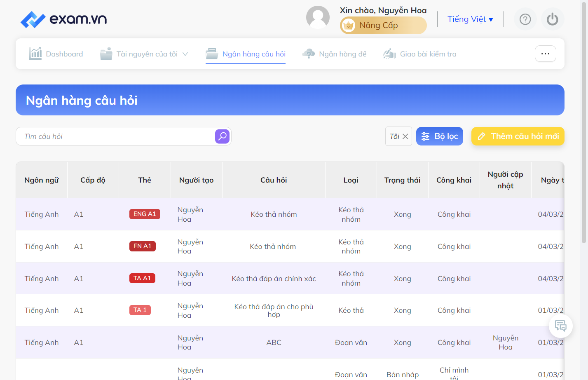Click the Ngân hàng đề cloud icon
This screenshot has height=380, width=588.
click(x=308, y=54)
